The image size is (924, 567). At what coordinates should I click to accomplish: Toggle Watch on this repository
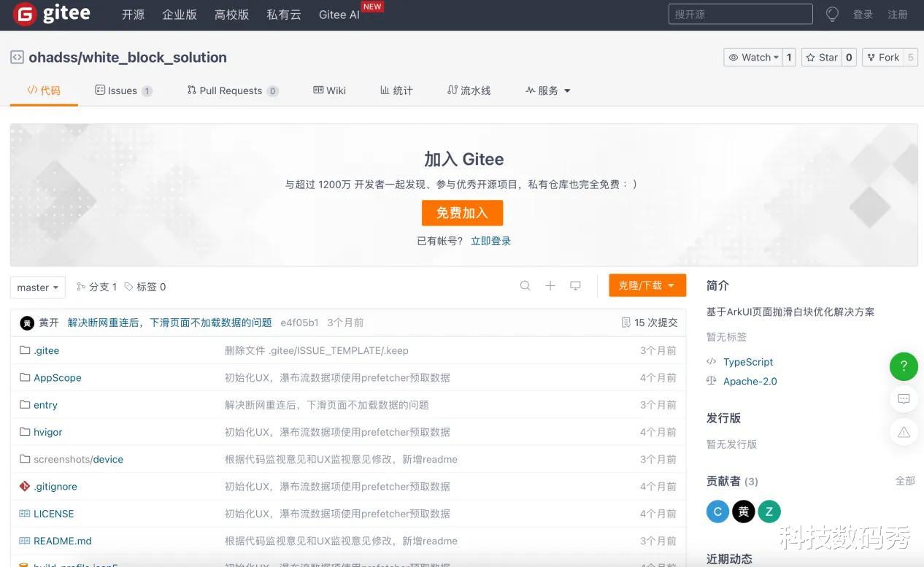point(752,57)
